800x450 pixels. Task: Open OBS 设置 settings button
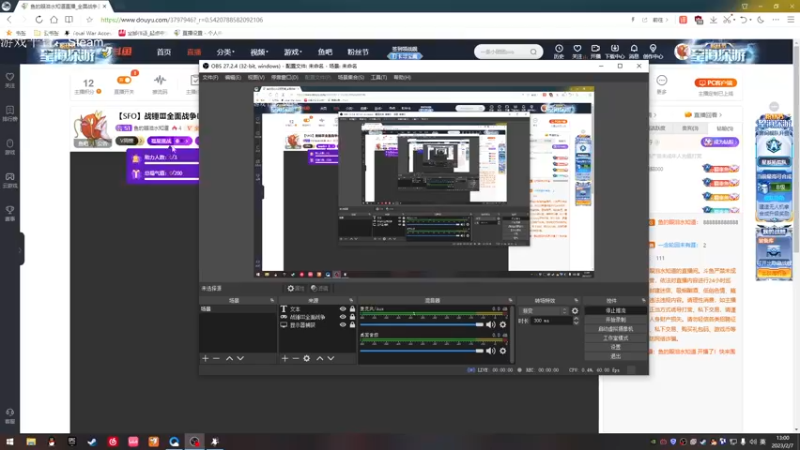(616, 347)
